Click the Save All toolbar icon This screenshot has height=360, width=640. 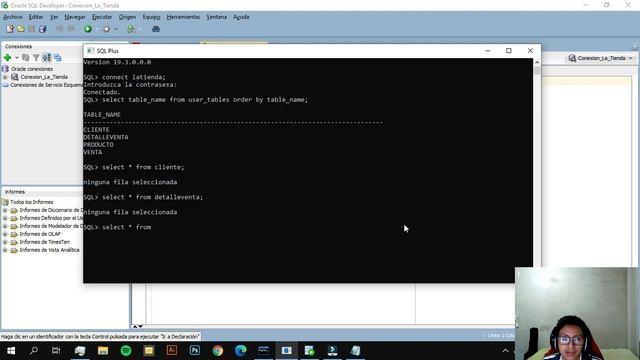(42, 29)
